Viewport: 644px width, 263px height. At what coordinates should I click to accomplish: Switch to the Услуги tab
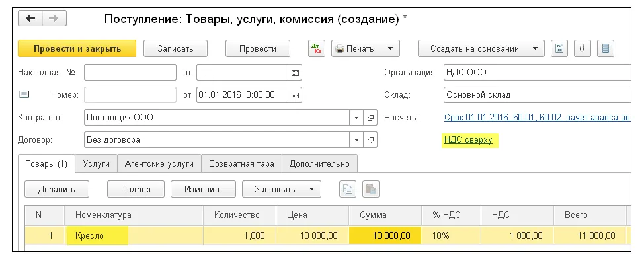coord(96,163)
